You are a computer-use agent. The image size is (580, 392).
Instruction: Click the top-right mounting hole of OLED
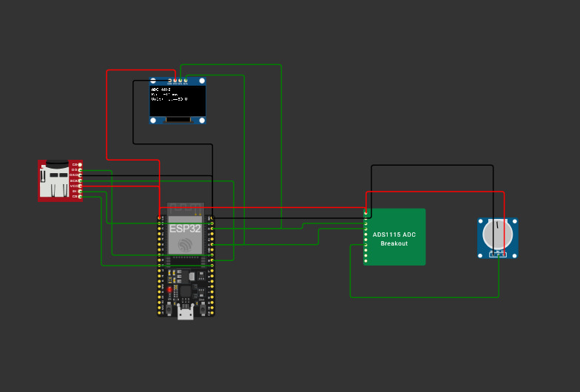coord(201,81)
